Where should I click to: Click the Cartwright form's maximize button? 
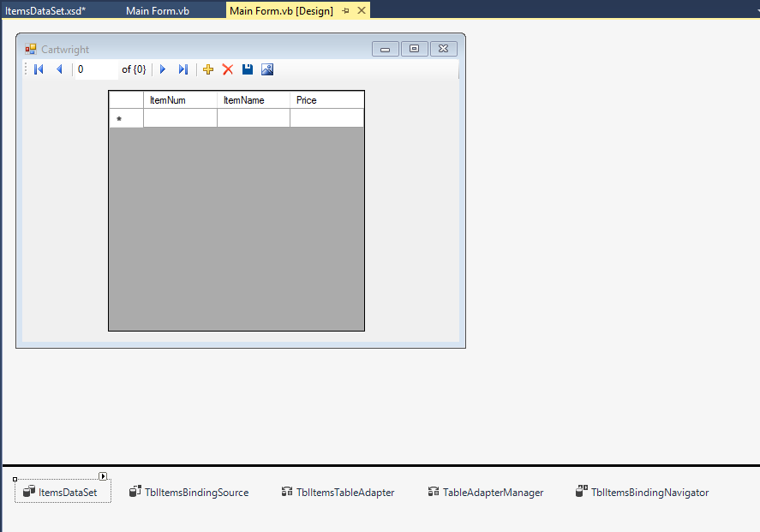click(414, 49)
